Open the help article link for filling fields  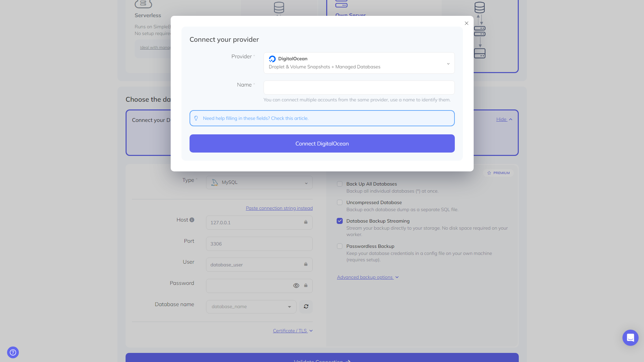[x=256, y=118]
